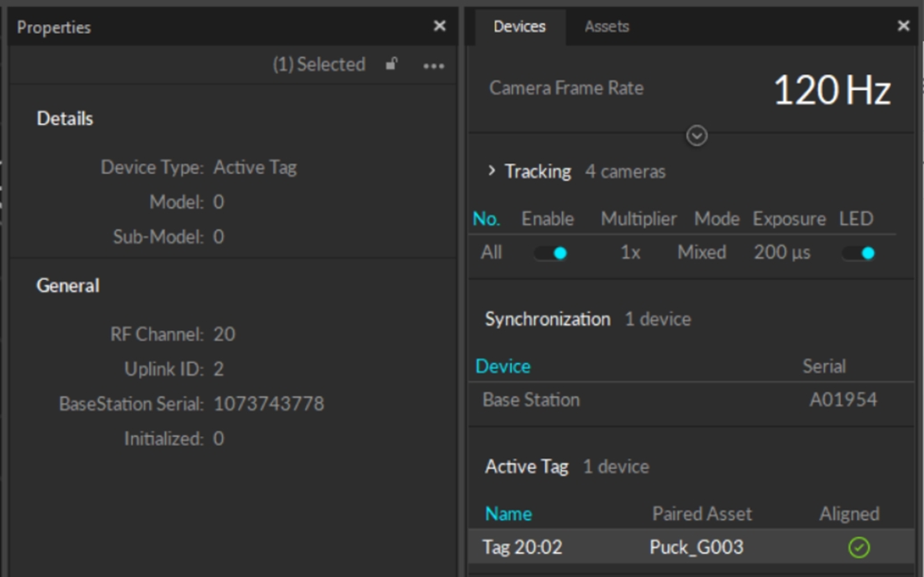Click the circled chevron below Camera Frame Rate
The width and height of the screenshot is (924, 577).
697,136
